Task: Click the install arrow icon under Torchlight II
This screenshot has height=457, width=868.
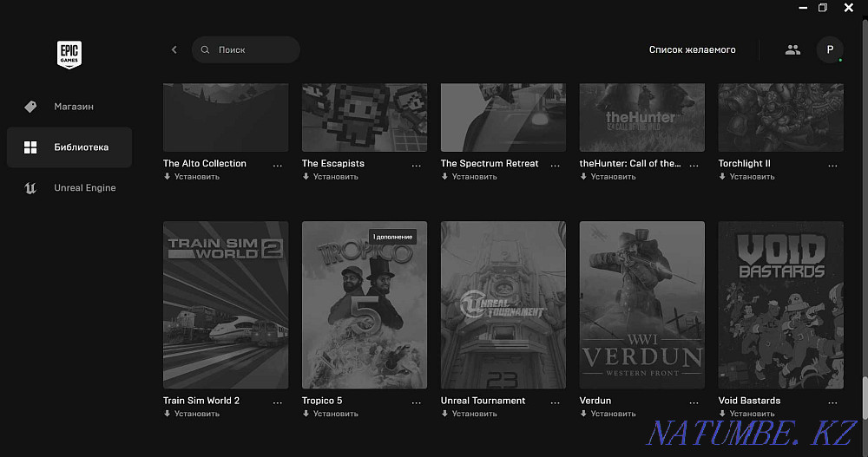Action: [723, 177]
